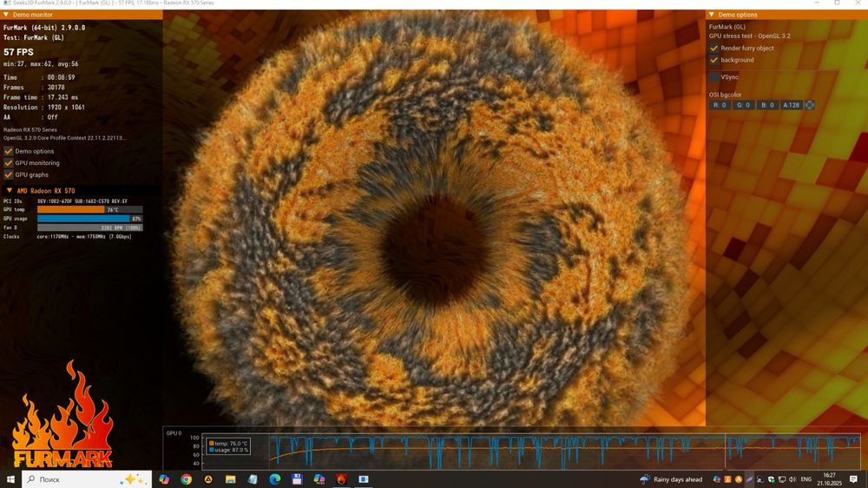Click the FurMark taskbar icon
Viewport: 868px width, 488px height.
[x=341, y=479]
